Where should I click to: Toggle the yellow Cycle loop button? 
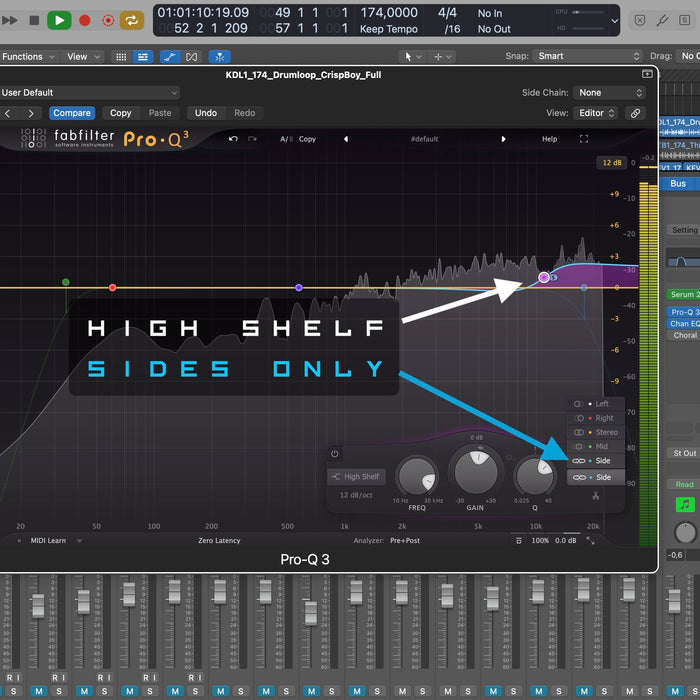click(132, 20)
